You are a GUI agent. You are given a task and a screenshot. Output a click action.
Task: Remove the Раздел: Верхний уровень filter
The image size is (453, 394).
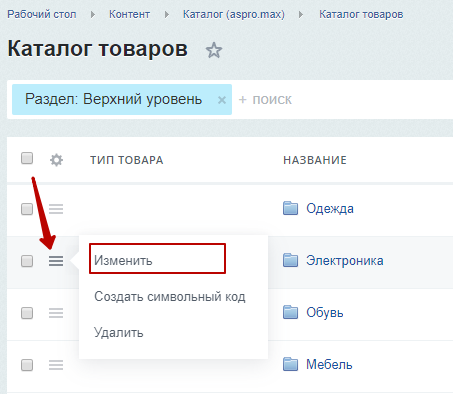coord(222,100)
